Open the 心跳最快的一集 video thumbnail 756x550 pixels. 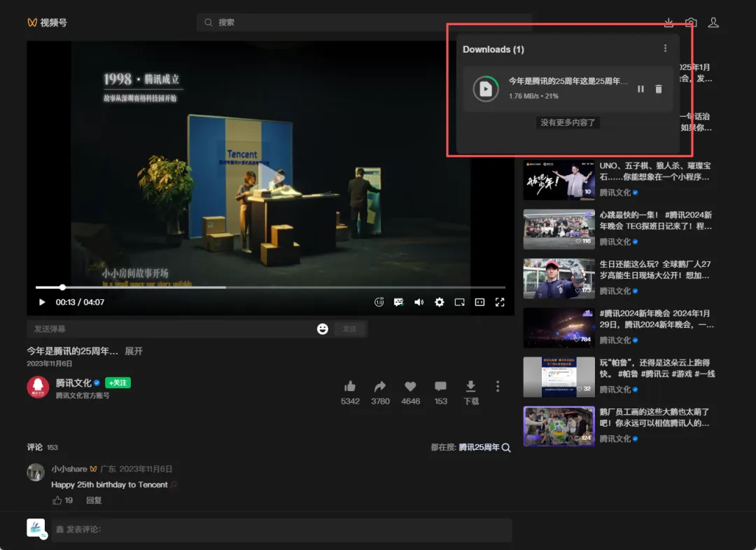559,229
